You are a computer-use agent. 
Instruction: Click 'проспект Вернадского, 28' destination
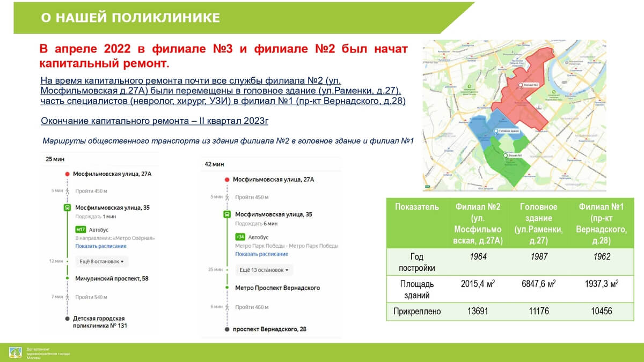[270, 329]
